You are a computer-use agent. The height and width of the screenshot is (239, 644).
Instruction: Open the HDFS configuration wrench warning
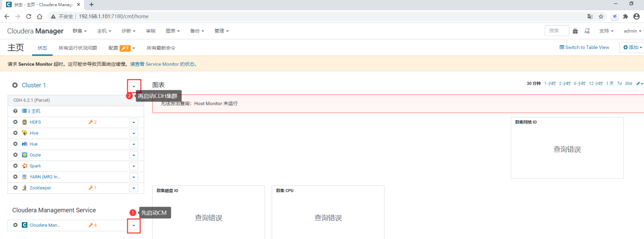click(93, 122)
